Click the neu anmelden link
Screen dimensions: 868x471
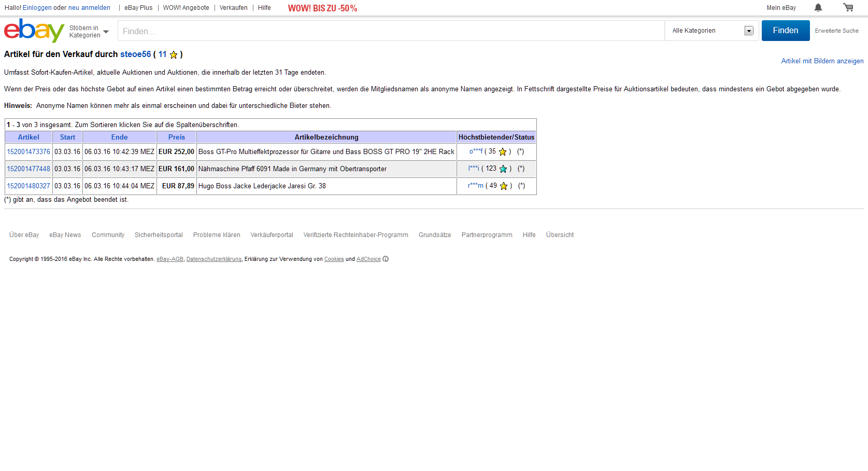coord(89,8)
